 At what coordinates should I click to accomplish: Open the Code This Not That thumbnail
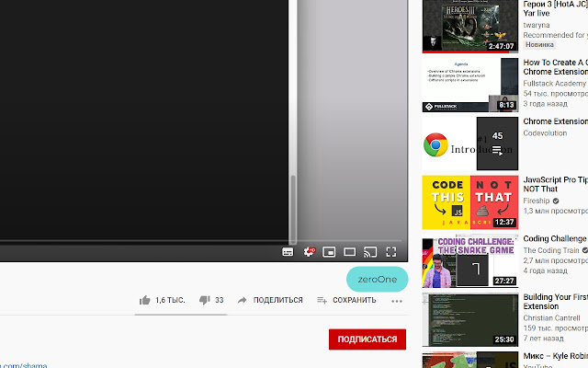point(470,202)
